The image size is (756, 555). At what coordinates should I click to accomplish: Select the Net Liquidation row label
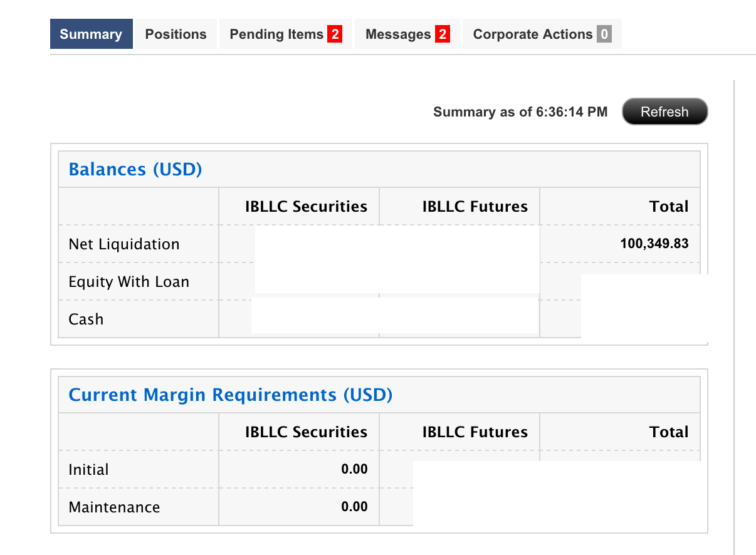click(124, 244)
